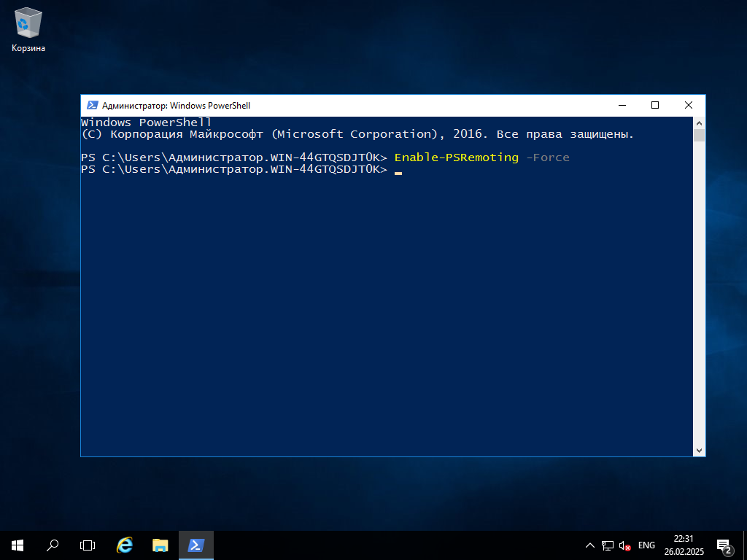
Task: Click the PowerShell taskbar button
Action: click(x=196, y=545)
